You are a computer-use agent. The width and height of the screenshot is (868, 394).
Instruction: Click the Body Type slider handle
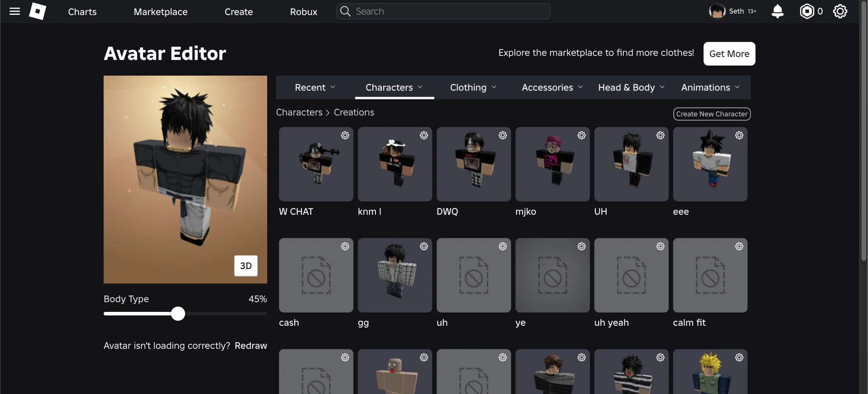178,314
